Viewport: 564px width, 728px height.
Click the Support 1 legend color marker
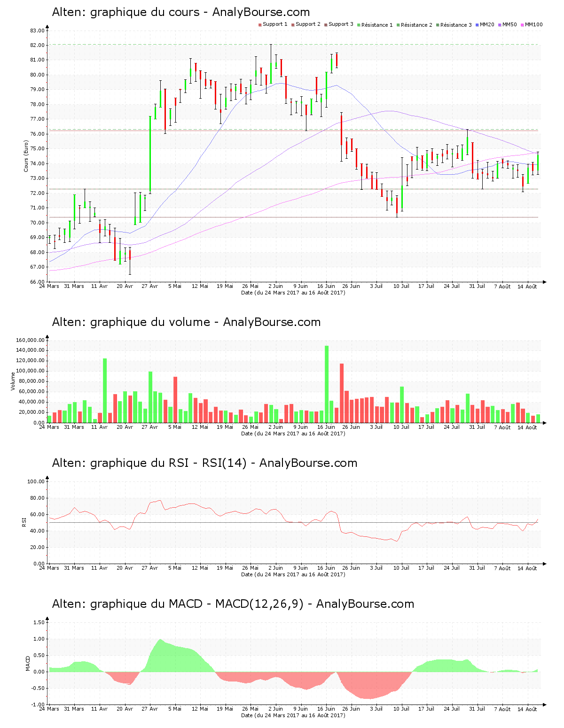[x=260, y=25]
